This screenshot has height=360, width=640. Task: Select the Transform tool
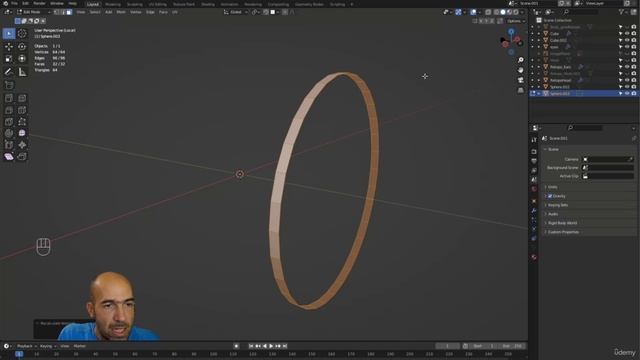tap(22, 59)
